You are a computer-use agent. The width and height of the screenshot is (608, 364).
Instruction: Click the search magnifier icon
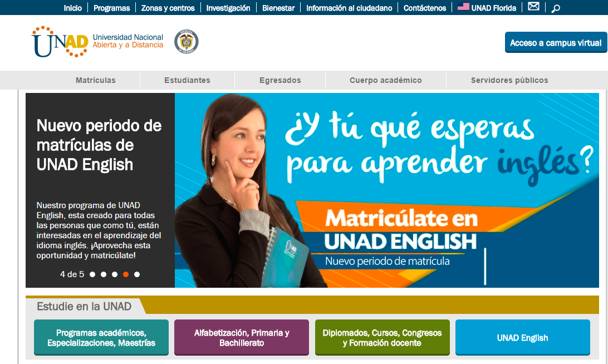pos(556,8)
